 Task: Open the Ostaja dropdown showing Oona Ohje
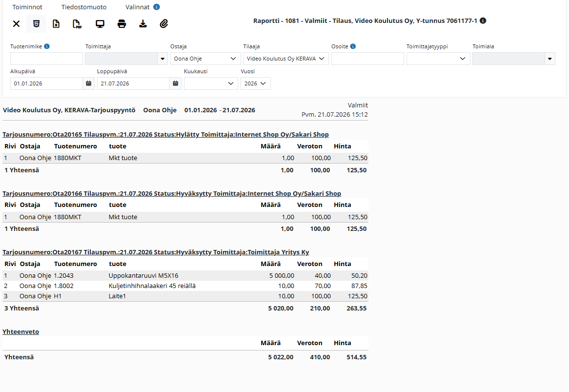[205, 59]
